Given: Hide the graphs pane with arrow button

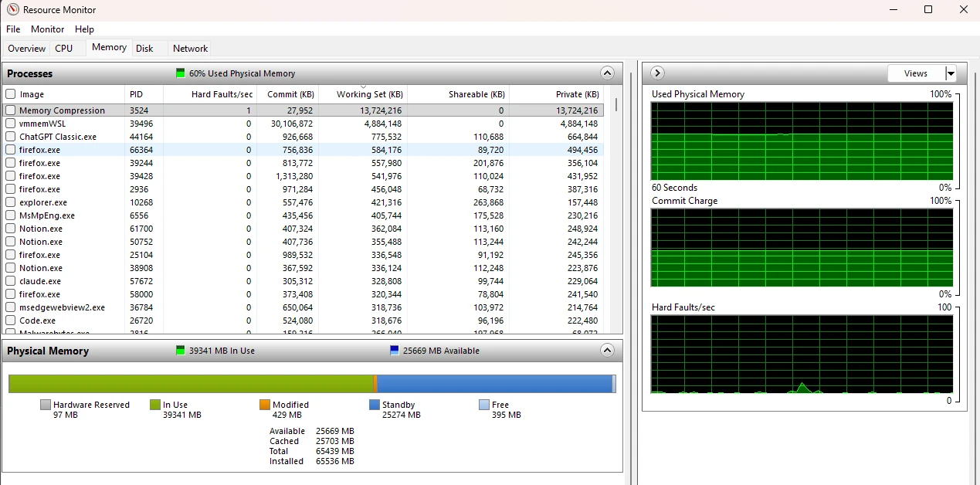Looking at the screenshot, I should coord(657,73).
